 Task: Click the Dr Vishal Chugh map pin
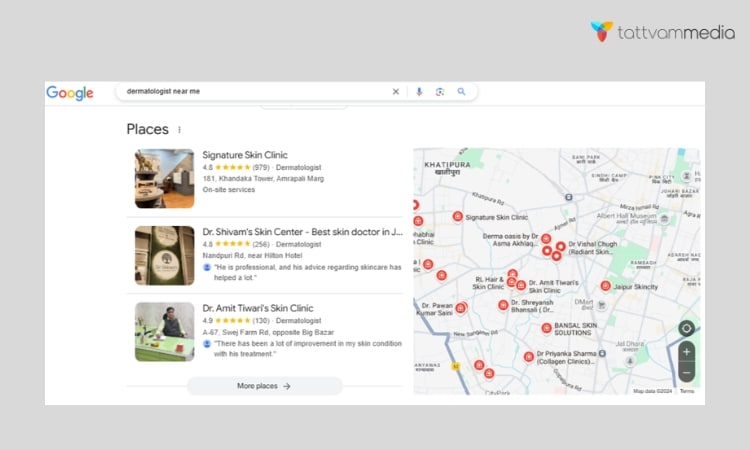(x=561, y=247)
